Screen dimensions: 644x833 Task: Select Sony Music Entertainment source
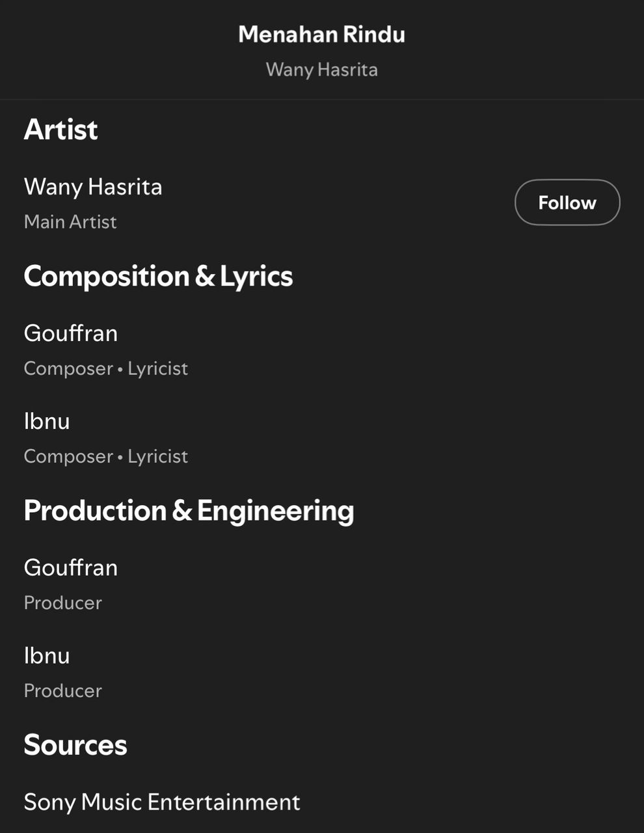pos(162,802)
